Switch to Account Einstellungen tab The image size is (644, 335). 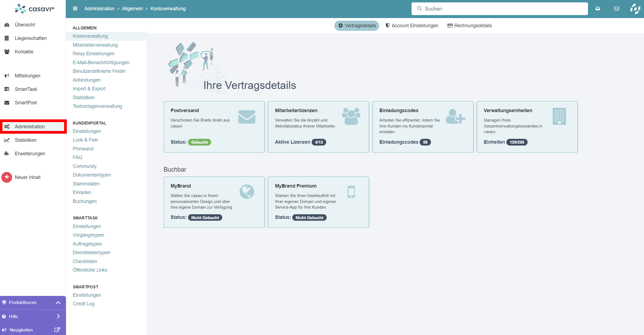(412, 26)
